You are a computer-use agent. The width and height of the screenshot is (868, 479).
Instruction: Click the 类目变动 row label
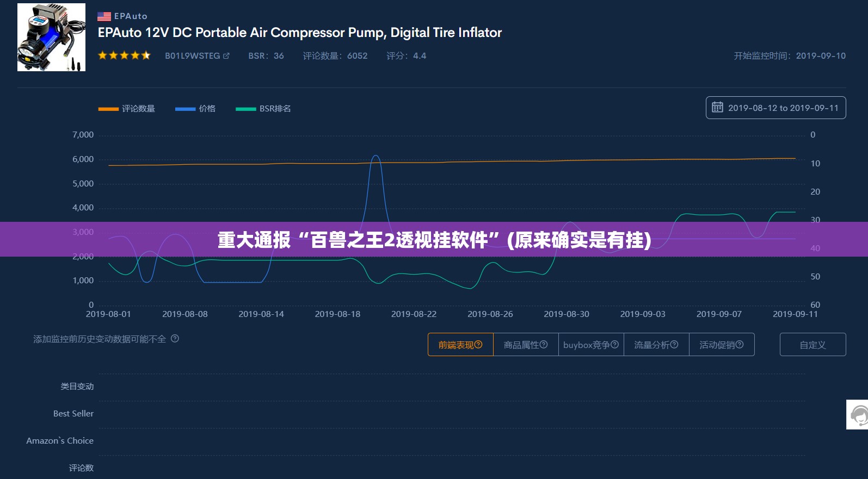pos(77,387)
